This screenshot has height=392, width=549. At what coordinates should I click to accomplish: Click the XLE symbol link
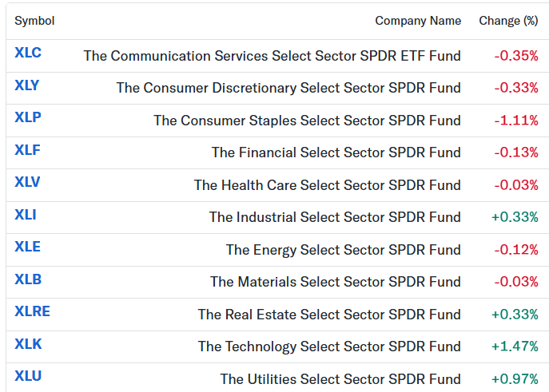pos(27,247)
